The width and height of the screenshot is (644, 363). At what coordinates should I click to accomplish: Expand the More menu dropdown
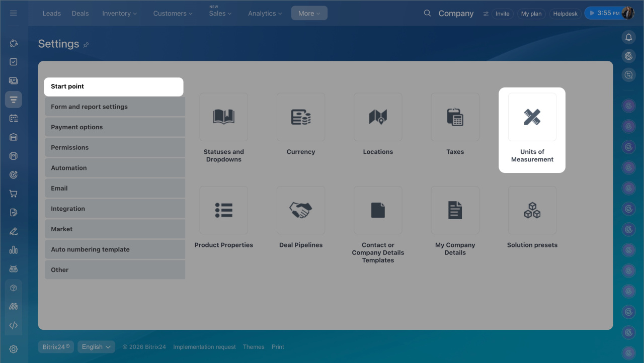coord(309,14)
